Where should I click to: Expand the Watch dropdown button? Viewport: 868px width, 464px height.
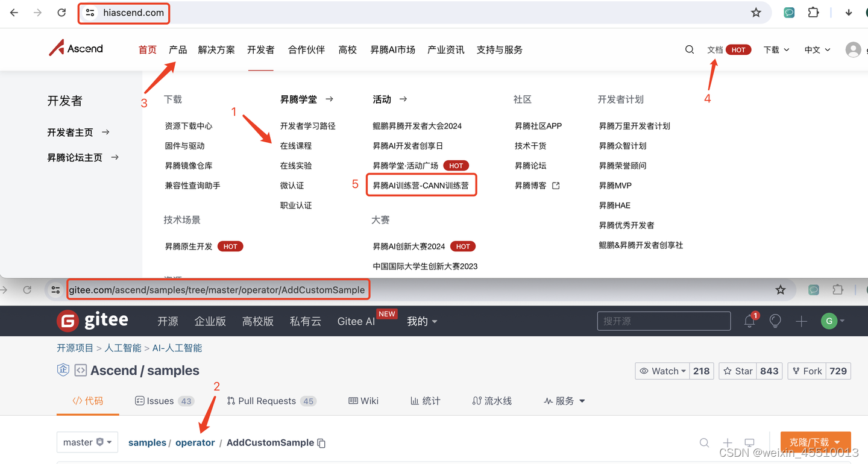662,371
